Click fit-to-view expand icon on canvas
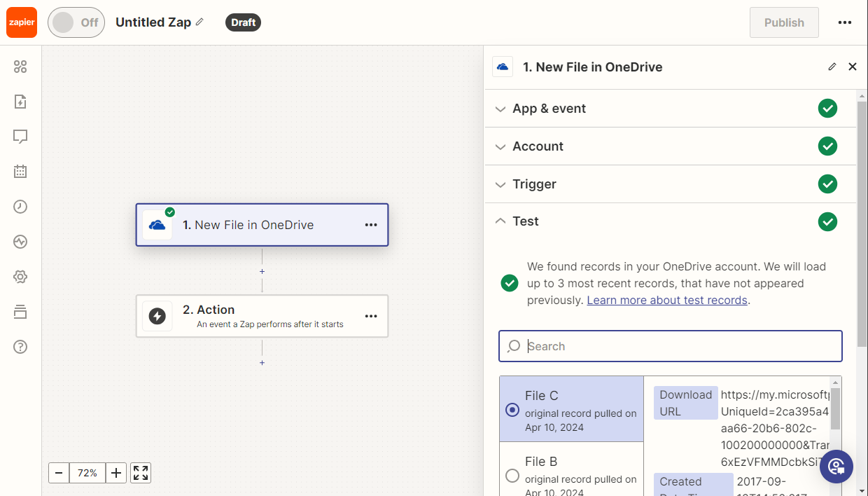 141,473
